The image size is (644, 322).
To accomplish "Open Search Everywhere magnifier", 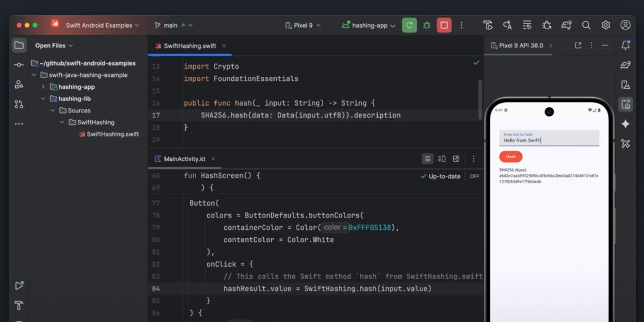I will tap(586, 25).
